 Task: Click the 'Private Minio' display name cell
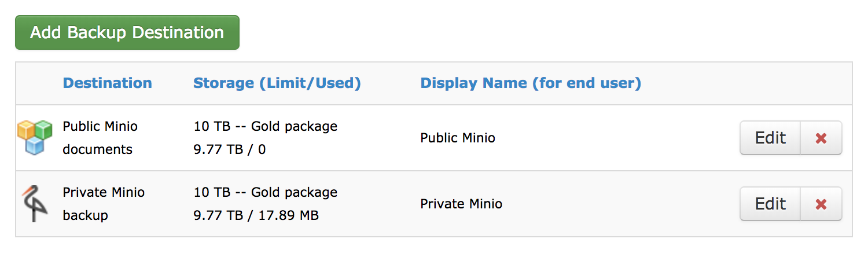pyautogui.click(x=461, y=204)
